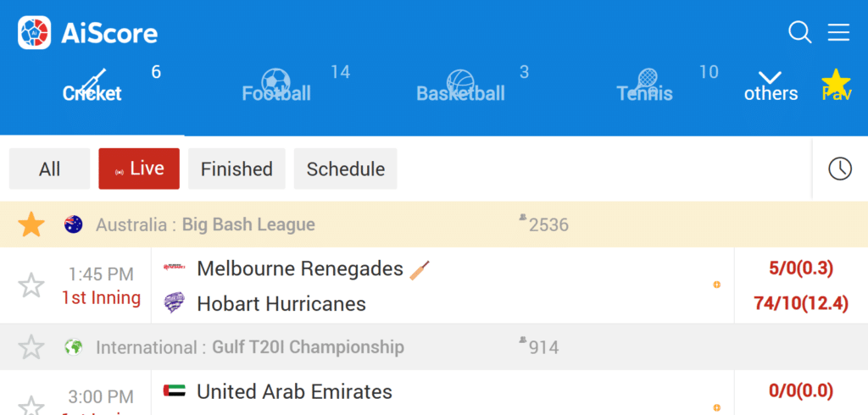Favorite the Gulf T20I Championship star
The image size is (868, 415).
tap(31, 347)
